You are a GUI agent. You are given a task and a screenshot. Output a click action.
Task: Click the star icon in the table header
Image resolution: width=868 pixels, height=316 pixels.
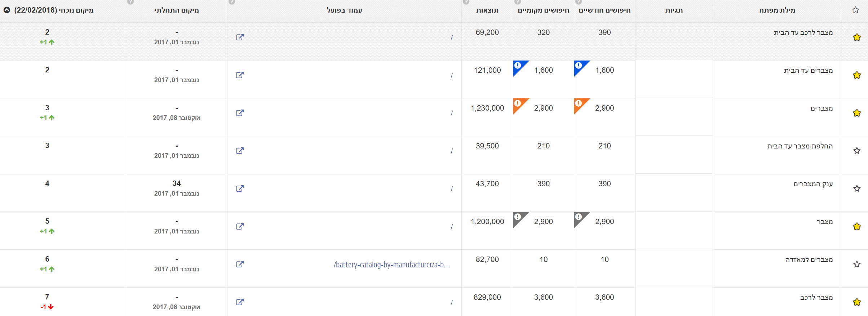coord(856,10)
